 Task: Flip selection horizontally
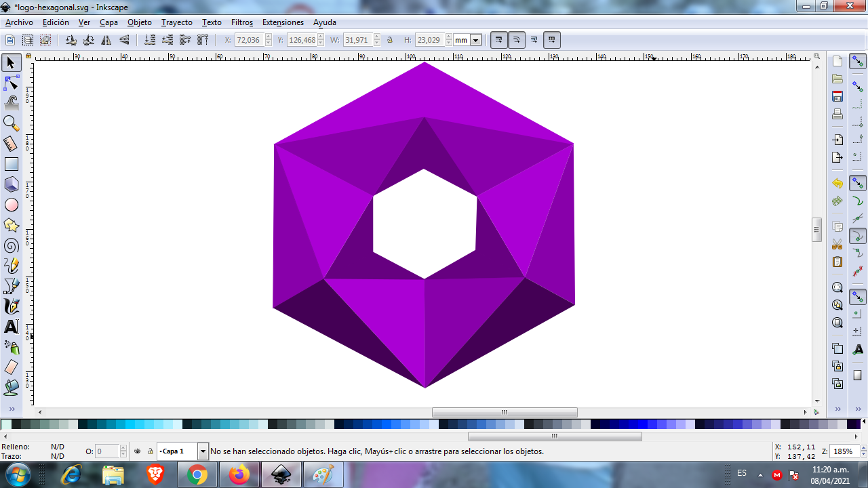[106, 40]
